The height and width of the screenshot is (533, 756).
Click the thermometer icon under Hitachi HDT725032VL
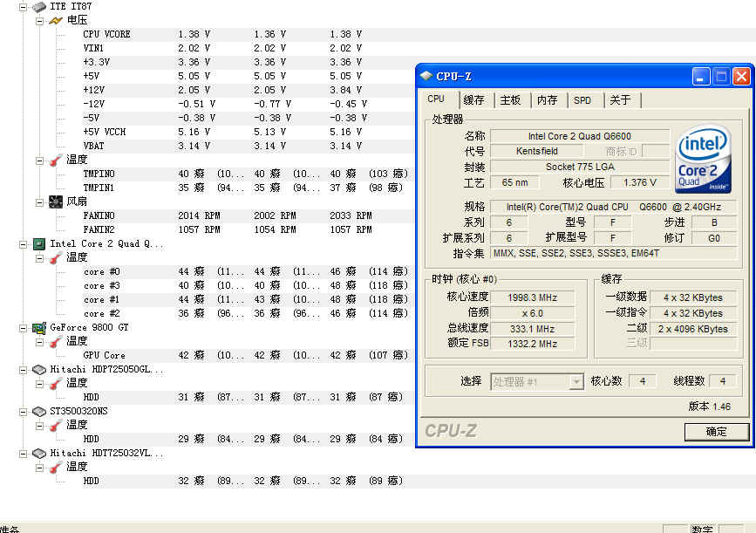(56, 468)
